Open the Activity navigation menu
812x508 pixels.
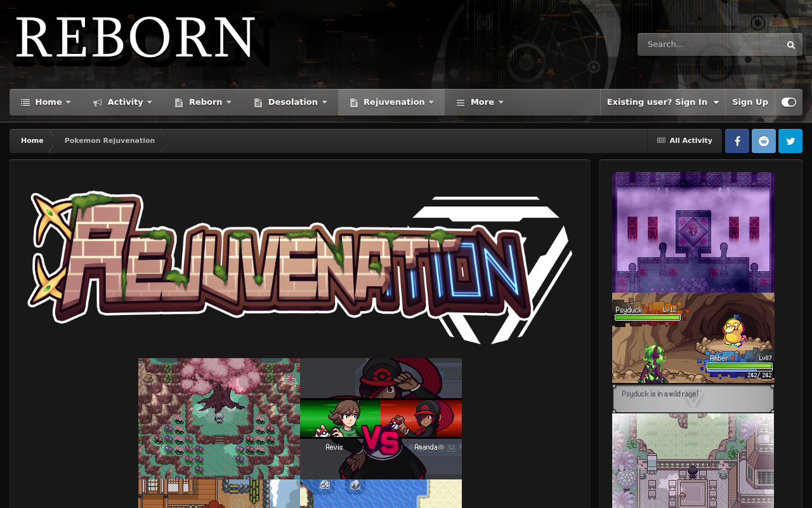[x=122, y=102]
